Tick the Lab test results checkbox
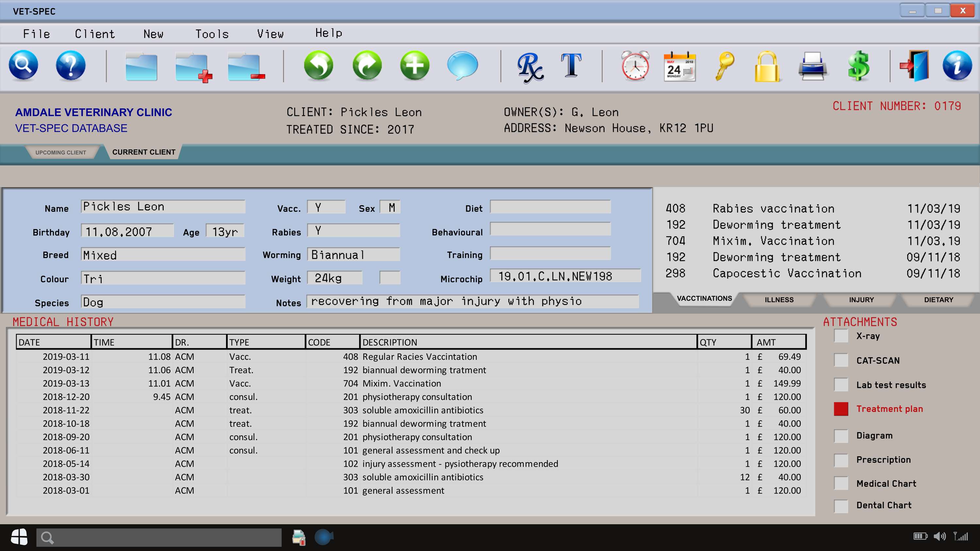Screen dimensions: 980x551 (x=841, y=385)
